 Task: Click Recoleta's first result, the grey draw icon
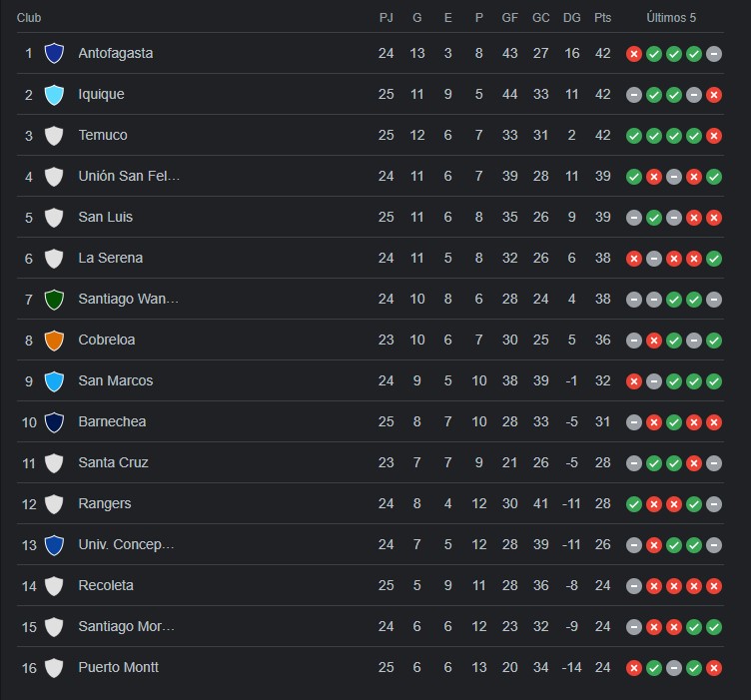[633, 586]
